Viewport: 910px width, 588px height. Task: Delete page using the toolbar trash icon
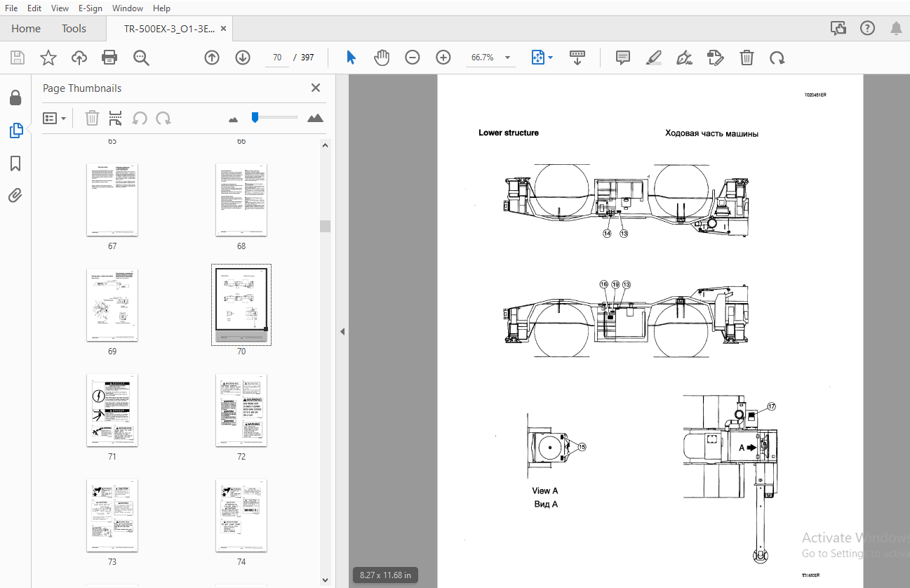tap(747, 58)
